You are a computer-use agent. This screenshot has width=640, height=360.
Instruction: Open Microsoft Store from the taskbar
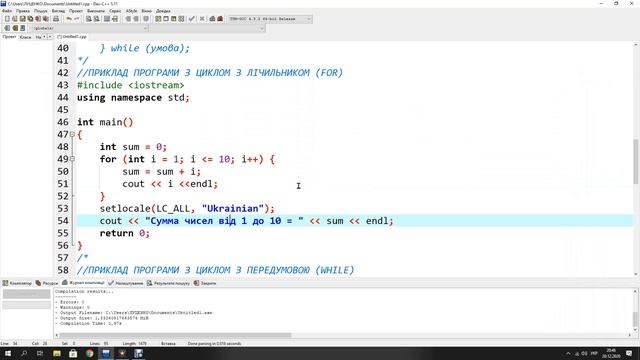pos(73,353)
